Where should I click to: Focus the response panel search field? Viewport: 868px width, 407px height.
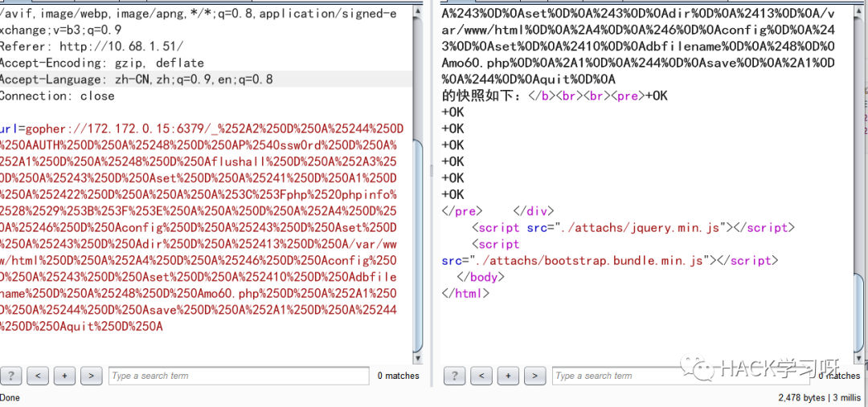tap(682, 376)
